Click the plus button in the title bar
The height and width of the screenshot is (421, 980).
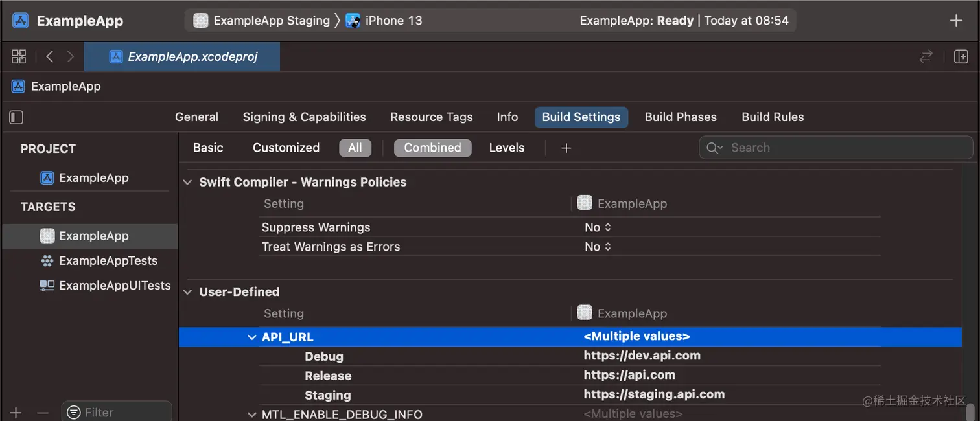[x=956, y=21]
